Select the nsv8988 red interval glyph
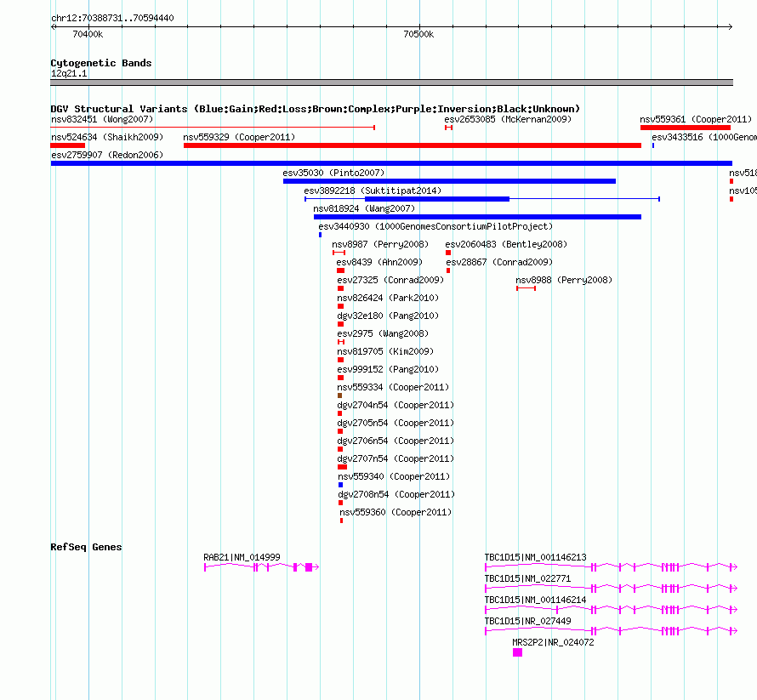The image size is (757, 700). click(526, 288)
